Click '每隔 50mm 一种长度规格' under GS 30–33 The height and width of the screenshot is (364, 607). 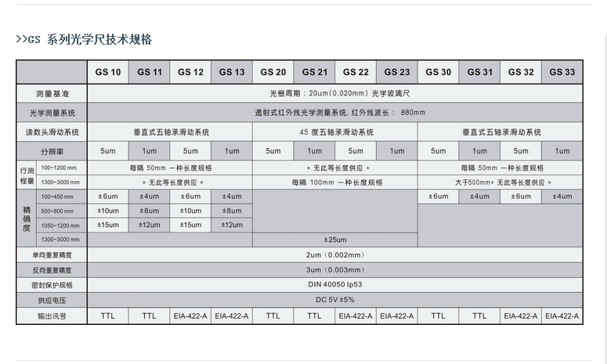[500, 168]
